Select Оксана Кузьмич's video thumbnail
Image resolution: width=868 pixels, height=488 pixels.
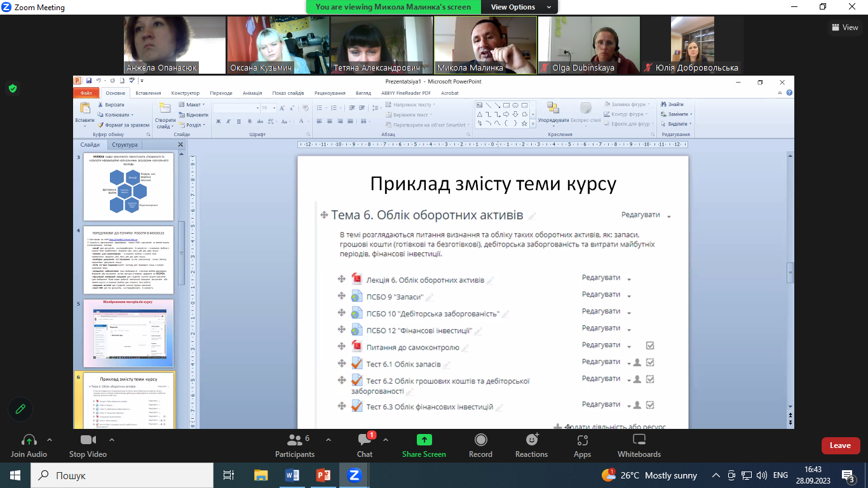click(x=278, y=45)
